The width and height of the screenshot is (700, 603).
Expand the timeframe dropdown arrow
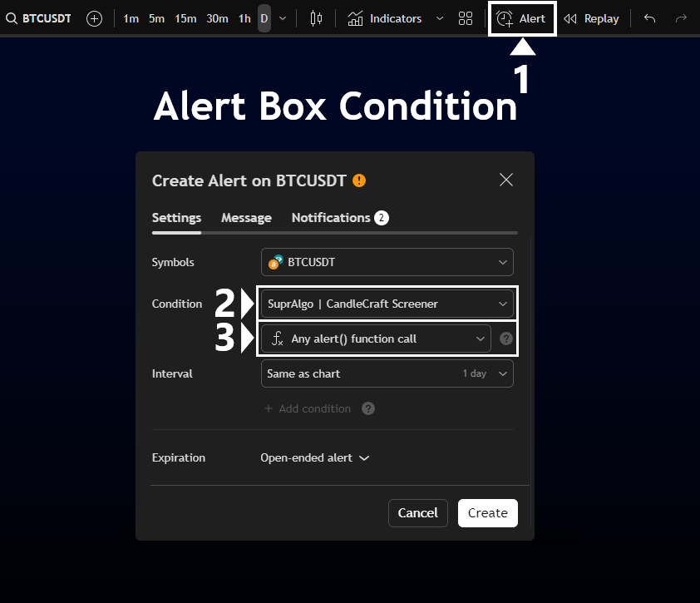point(283,19)
